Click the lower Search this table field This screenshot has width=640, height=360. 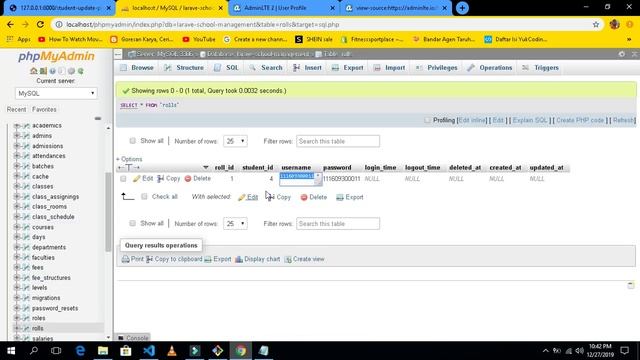click(338, 224)
